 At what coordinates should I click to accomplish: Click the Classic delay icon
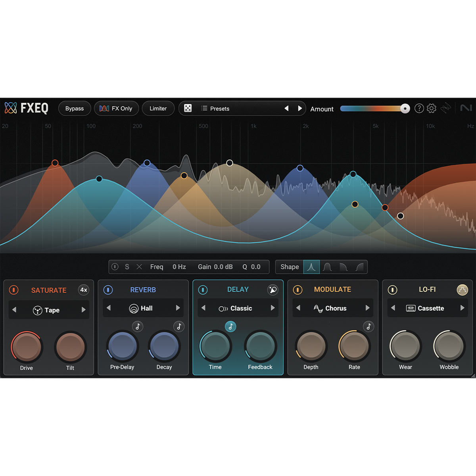coord(223,309)
